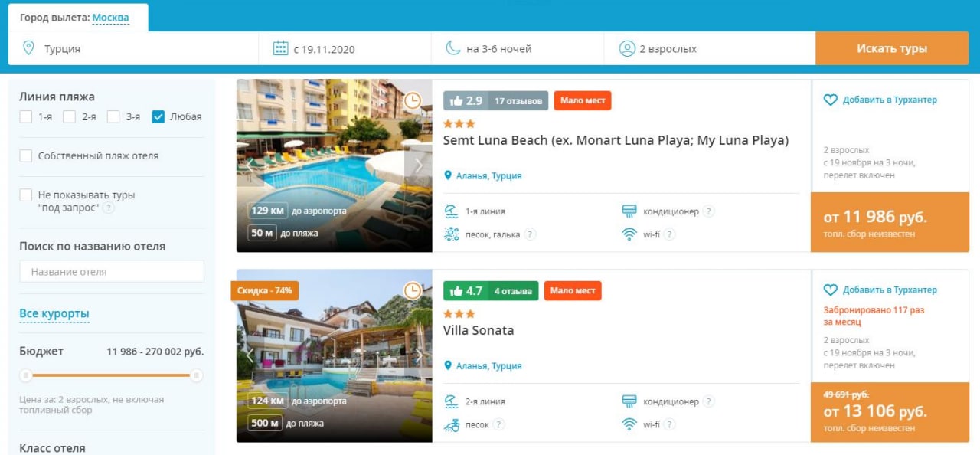
Task: Click question mark beside песок, галька
Action: point(530,234)
